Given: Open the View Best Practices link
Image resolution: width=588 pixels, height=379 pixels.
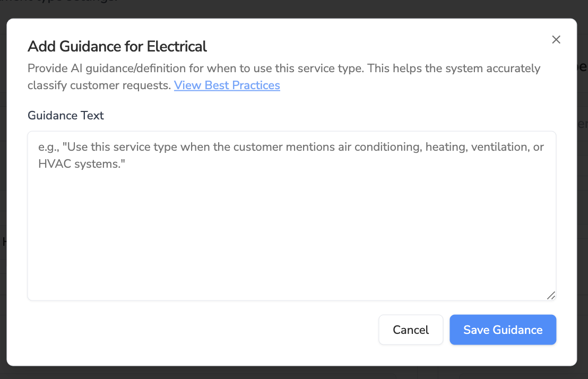Looking at the screenshot, I should click(x=227, y=85).
